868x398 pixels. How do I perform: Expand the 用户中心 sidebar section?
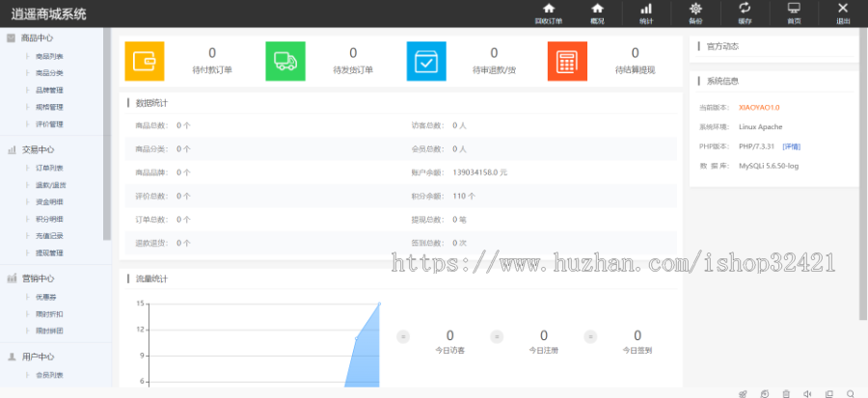click(38, 357)
